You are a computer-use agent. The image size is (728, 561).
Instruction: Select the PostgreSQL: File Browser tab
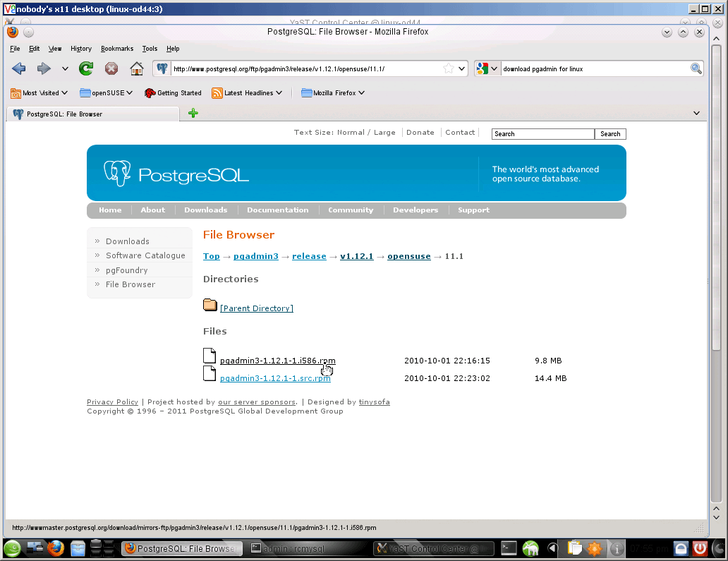pos(93,114)
